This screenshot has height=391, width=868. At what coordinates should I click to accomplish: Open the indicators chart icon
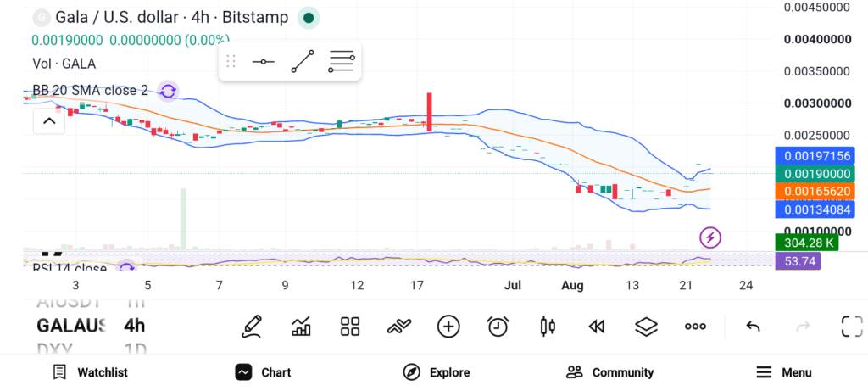tap(301, 327)
